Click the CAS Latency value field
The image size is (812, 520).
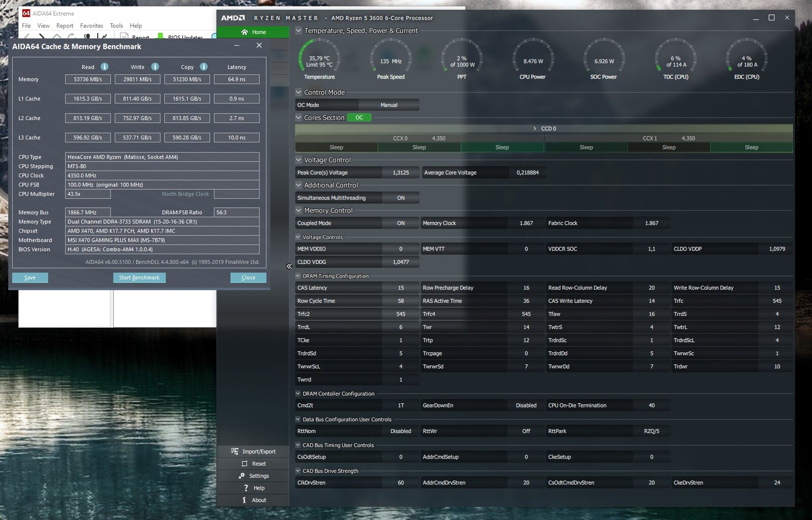(401, 288)
